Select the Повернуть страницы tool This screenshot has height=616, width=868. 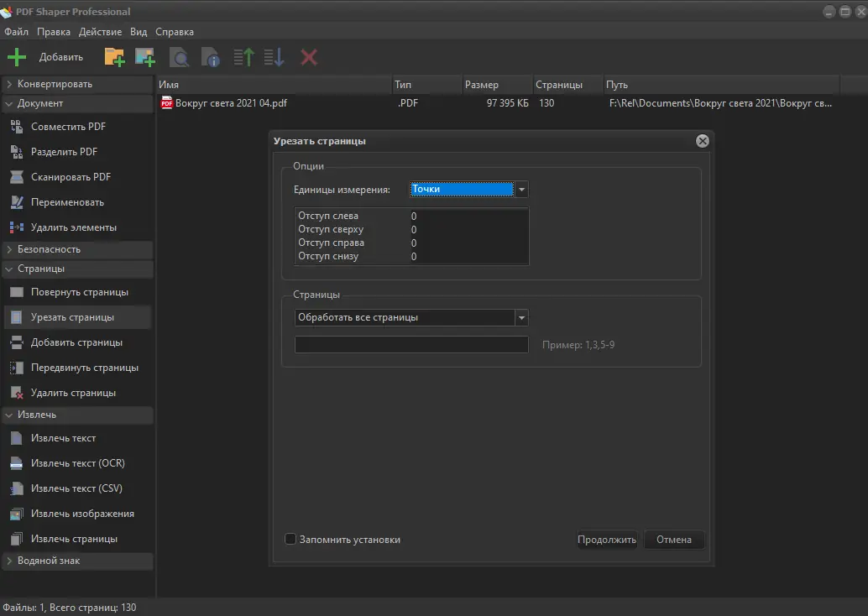click(77, 291)
